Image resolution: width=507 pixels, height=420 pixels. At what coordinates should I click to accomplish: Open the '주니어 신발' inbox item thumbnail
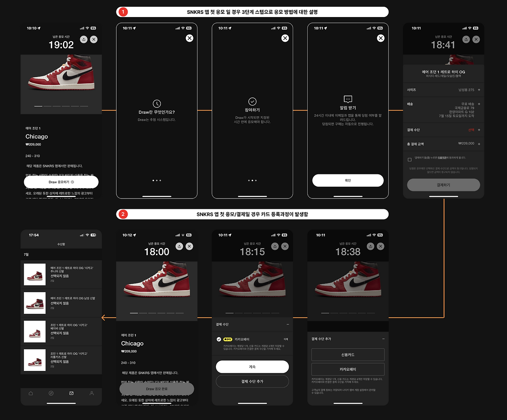(35, 274)
